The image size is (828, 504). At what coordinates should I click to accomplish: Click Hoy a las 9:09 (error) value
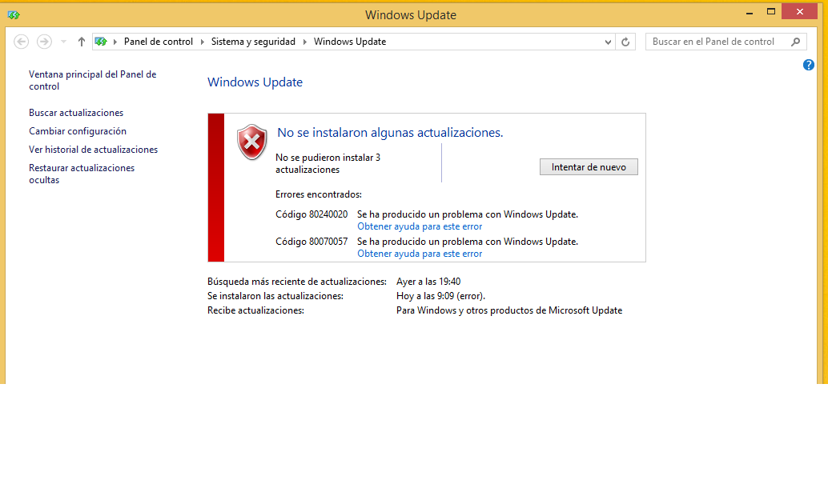(440, 296)
